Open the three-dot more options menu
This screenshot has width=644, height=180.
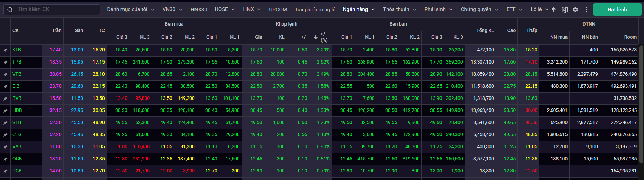pyautogui.click(x=586, y=10)
